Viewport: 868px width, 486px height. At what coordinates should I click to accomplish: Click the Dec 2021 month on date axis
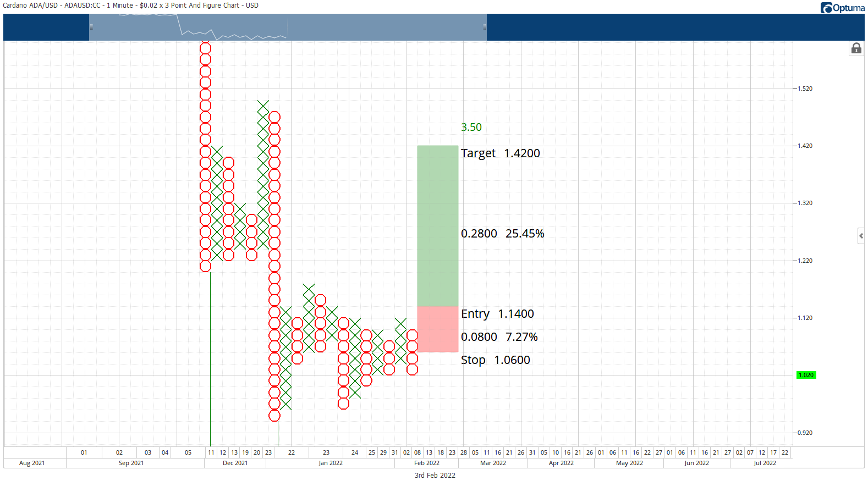coord(235,463)
